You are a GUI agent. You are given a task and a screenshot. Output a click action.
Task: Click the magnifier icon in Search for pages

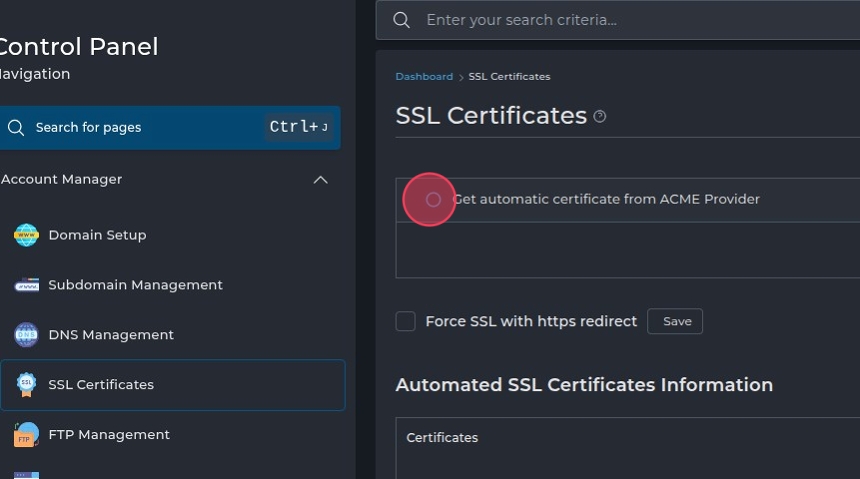[x=16, y=128]
